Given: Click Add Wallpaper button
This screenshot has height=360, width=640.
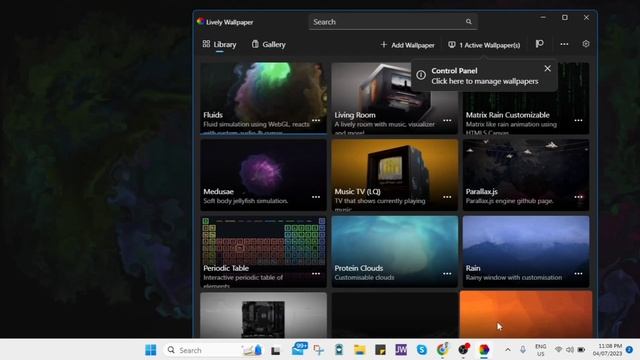Looking at the screenshot, I should tap(407, 45).
